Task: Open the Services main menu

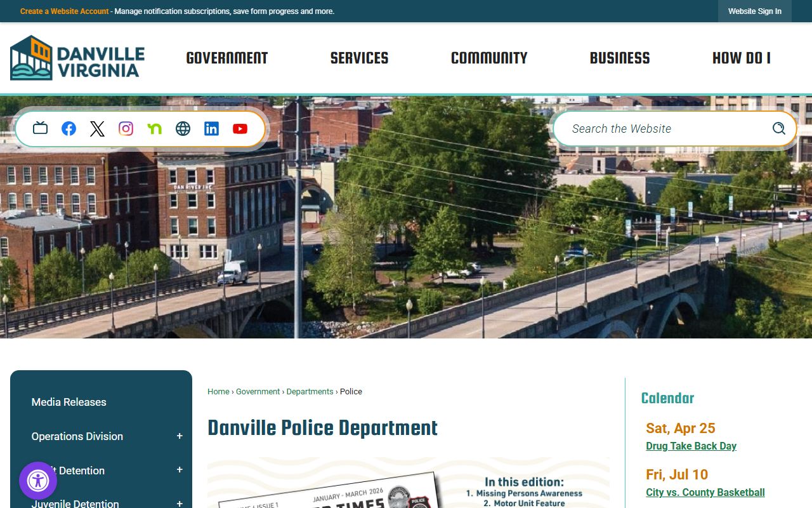Action: tap(359, 58)
